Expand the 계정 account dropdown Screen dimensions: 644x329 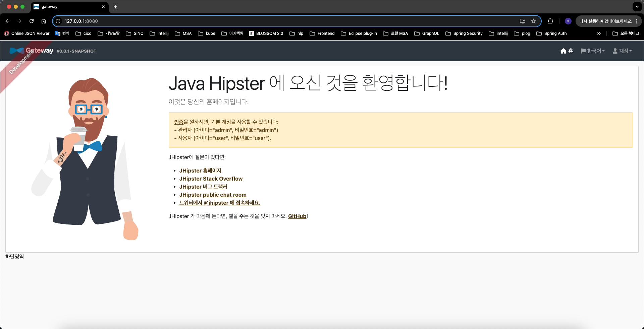[x=622, y=51]
